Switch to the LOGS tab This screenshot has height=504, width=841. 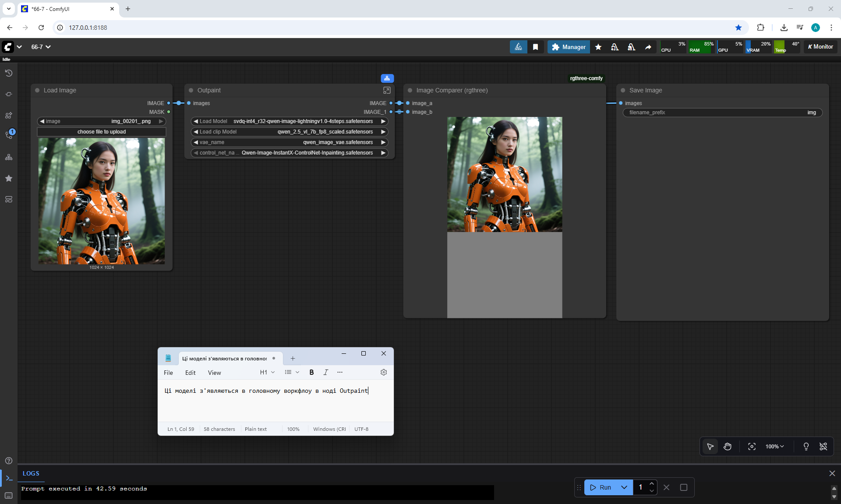click(x=31, y=473)
